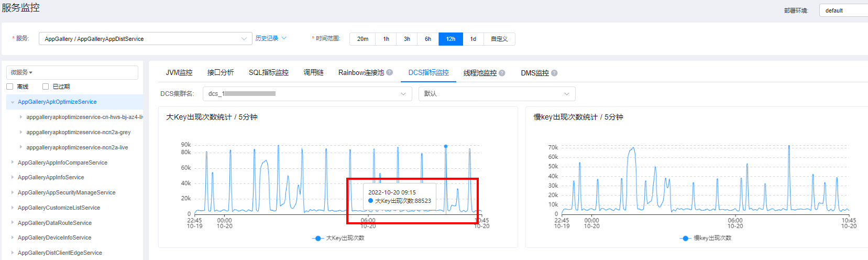Switch to JVM监控 tab

[x=179, y=73]
